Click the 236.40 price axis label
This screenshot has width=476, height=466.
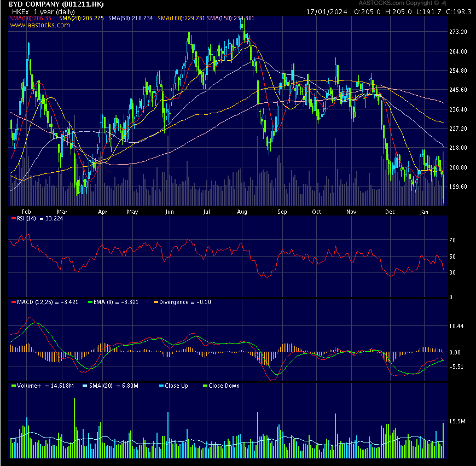coord(458,109)
